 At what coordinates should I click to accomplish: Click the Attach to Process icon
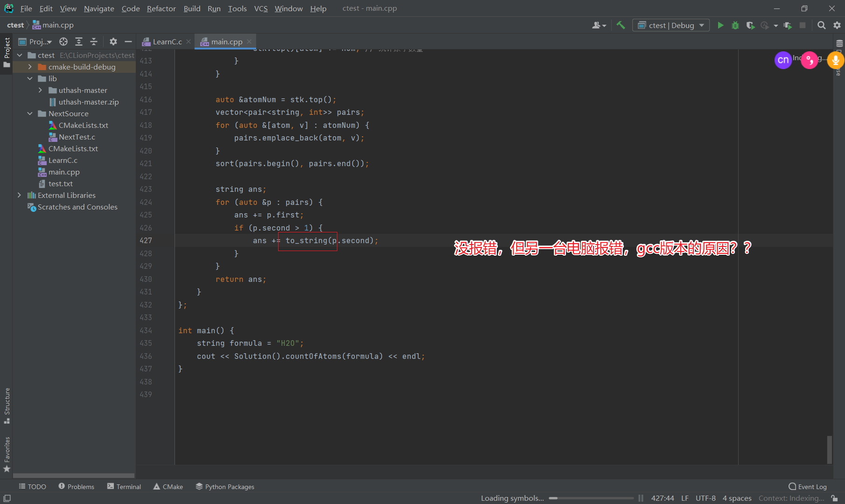788,25
